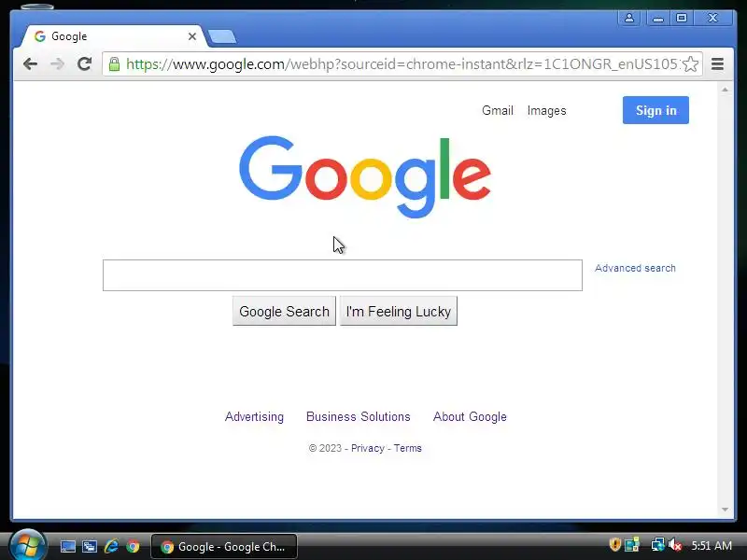Click the page scrollbar up arrow
The image size is (747, 560).
(x=725, y=90)
